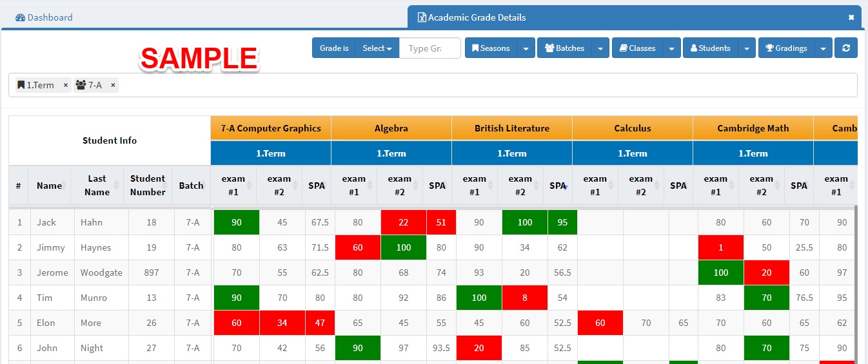The height and width of the screenshot is (364, 868).
Task: Close the Academic Grade Details tab
Action: click(851, 17)
